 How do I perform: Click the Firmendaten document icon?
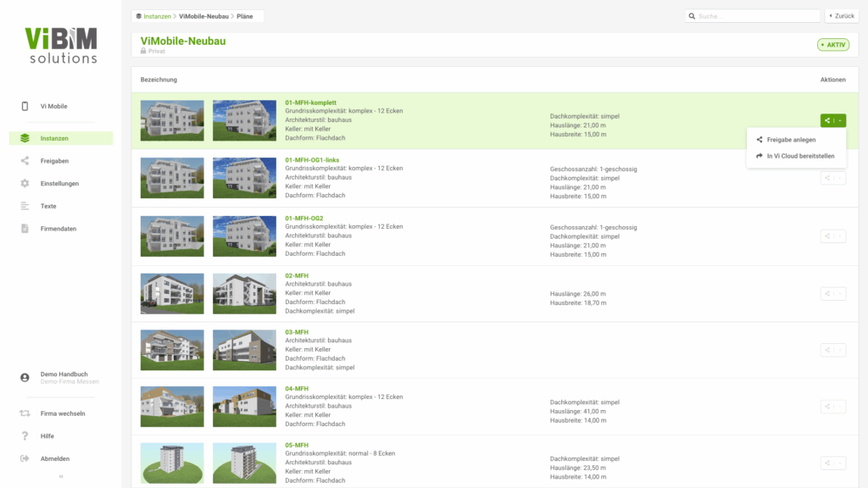click(x=25, y=229)
